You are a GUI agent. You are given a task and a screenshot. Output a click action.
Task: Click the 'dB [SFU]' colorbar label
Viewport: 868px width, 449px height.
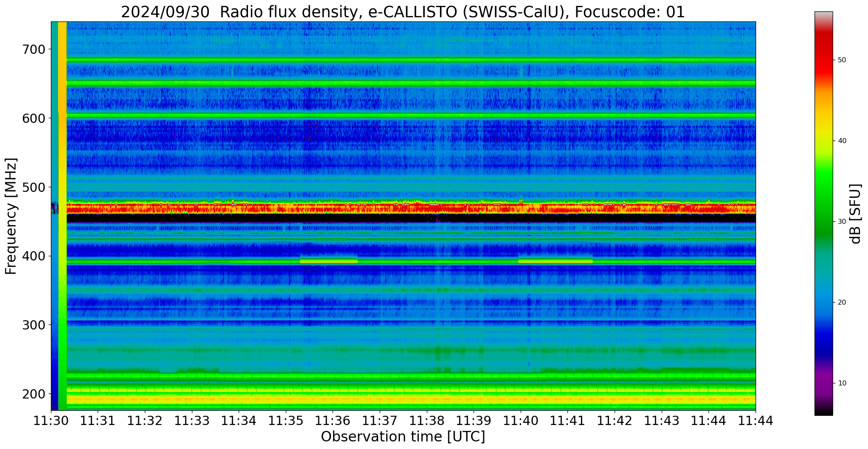click(855, 214)
